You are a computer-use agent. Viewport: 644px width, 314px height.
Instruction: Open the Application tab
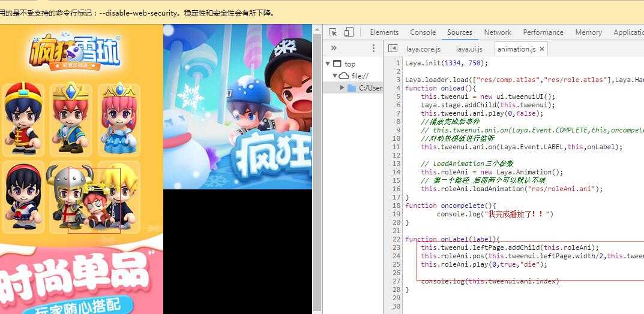coord(628,32)
